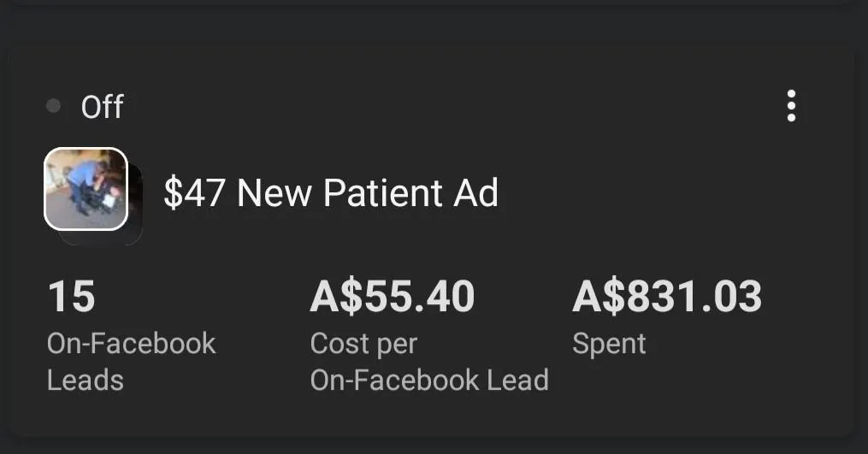Click the "On-Facebook Lead" metric text line
The width and height of the screenshot is (868, 454).
[x=428, y=380]
